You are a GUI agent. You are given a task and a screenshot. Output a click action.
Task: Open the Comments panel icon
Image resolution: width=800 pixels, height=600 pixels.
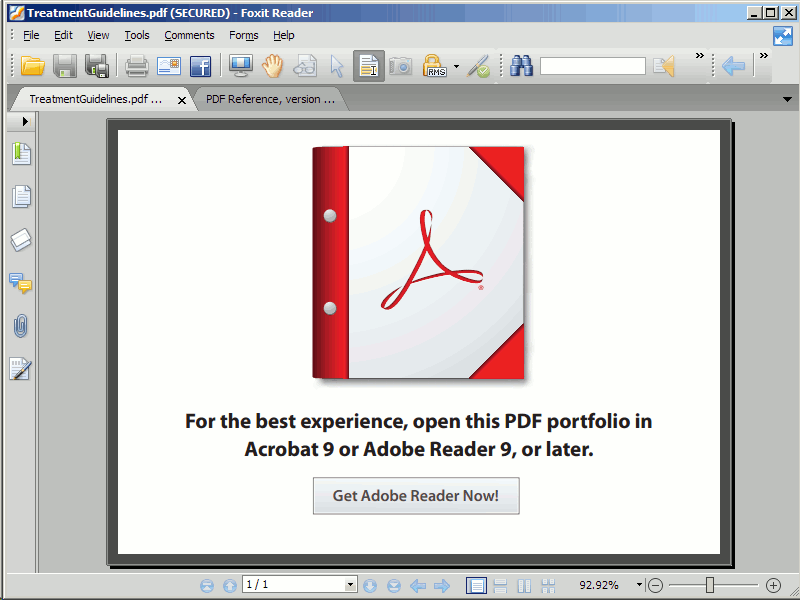coord(20,283)
